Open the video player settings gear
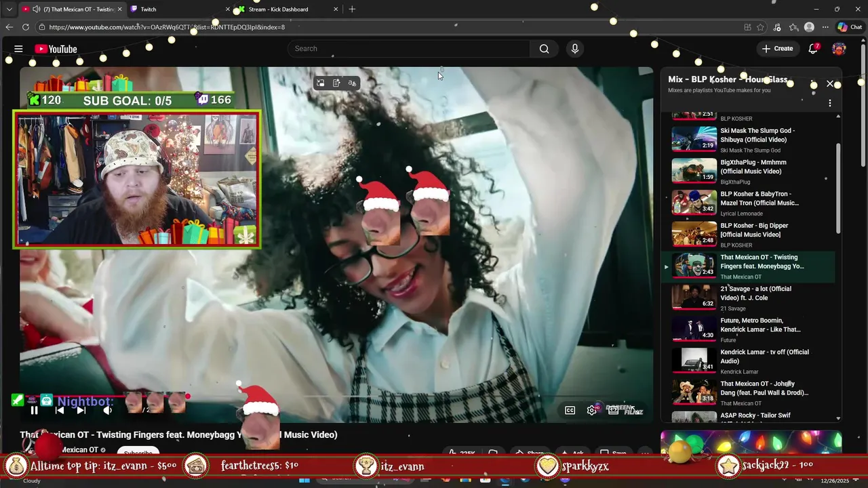This screenshot has height=488, width=868. click(592, 410)
